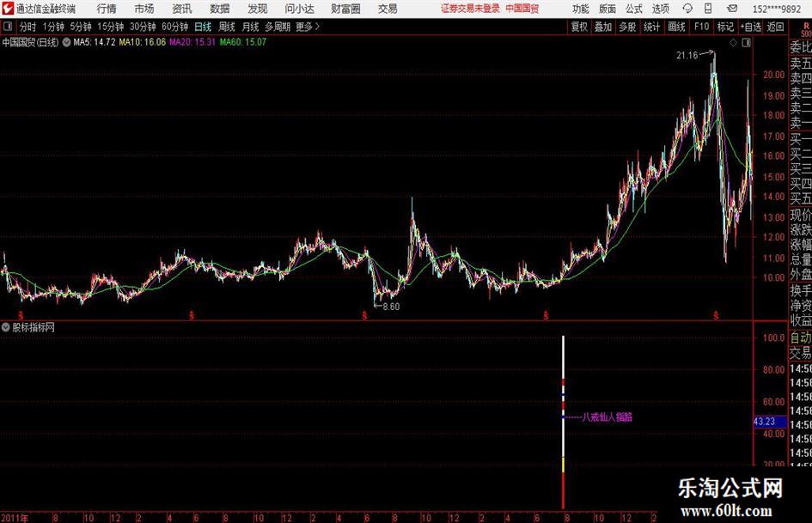The image size is (812, 523).
Task: Click the 画线 drawing tool button
Action: pyautogui.click(x=677, y=27)
